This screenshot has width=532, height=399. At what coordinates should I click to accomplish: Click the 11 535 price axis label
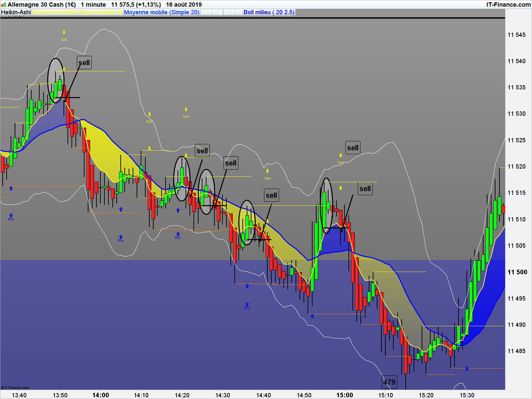pos(517,87)
